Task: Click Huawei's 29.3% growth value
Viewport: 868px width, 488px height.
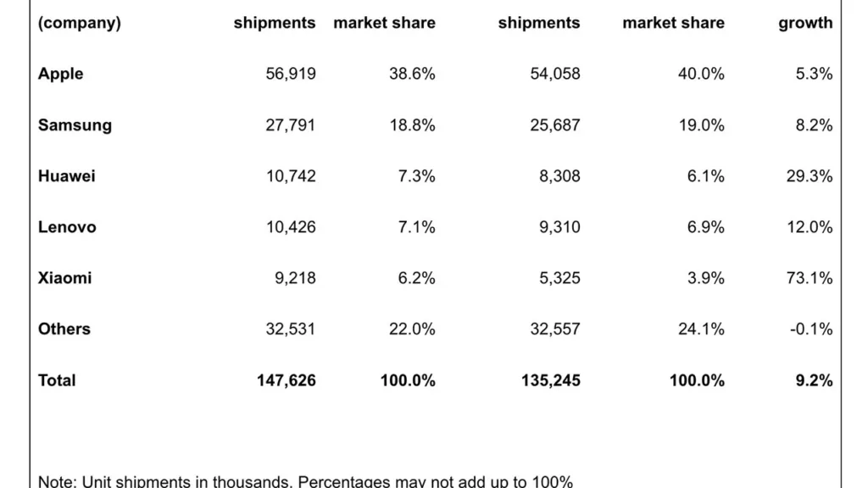Action: (810, 176)
